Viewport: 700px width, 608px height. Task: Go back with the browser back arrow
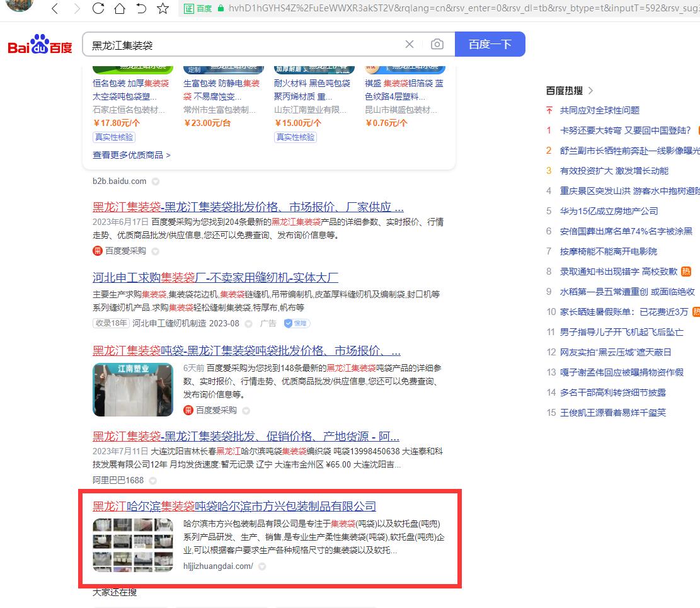[55, 8]
